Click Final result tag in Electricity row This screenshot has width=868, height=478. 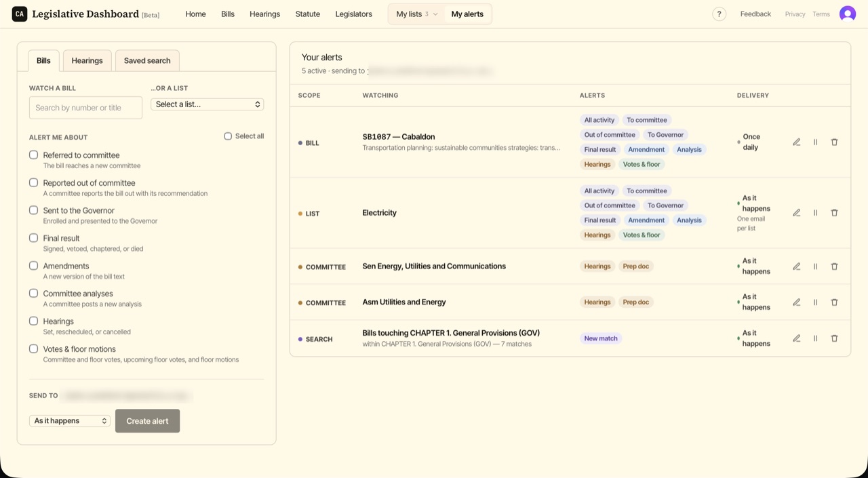[x=600, y=220]
